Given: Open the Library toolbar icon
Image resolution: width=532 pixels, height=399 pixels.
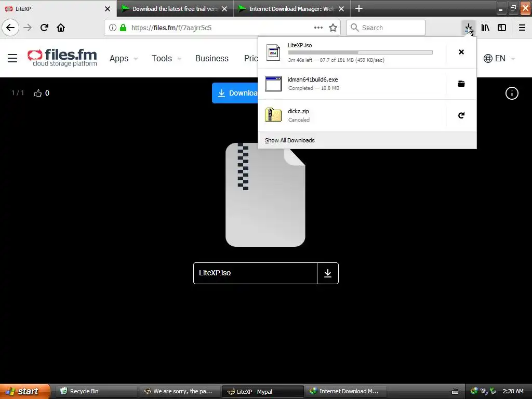Looking at the screenshot, I should [485, 28].
